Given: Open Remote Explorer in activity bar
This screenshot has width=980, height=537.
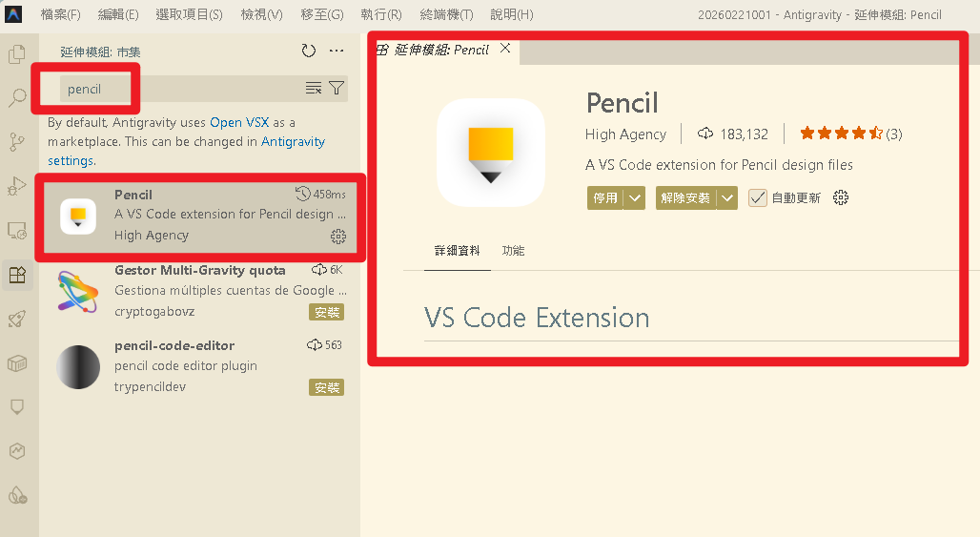Looking at the screenshot, I should (x=17, y=231).
